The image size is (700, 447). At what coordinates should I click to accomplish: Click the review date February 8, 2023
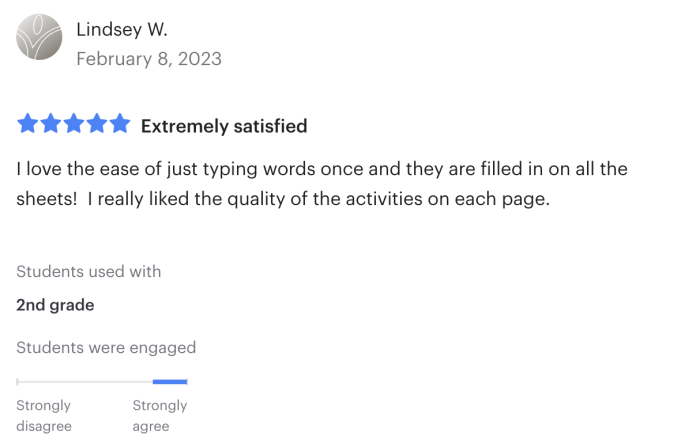149,59
